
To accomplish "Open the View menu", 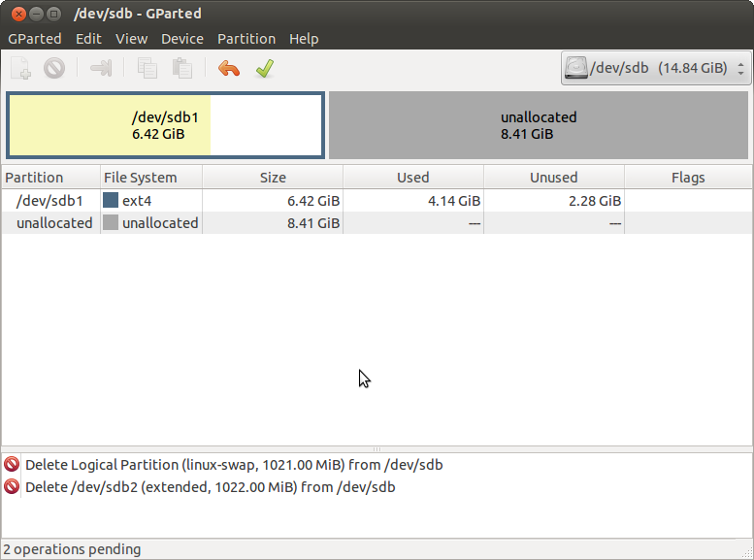I will [x=131, y=39].
